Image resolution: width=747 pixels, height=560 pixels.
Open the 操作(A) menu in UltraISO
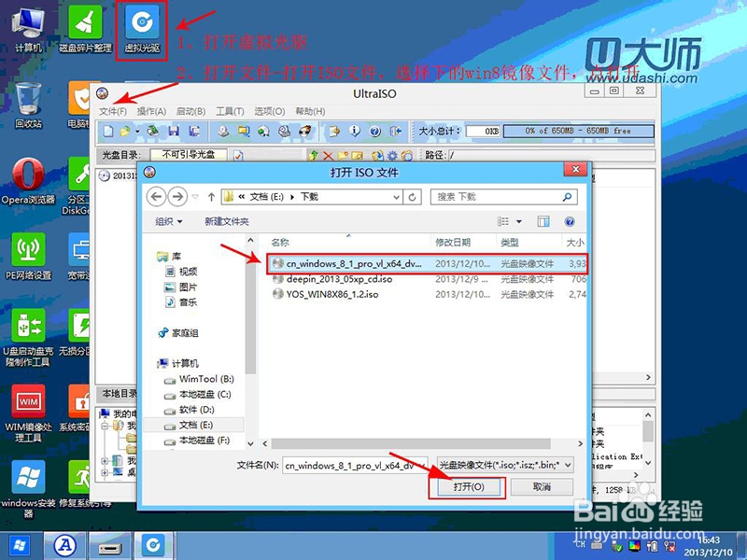click(x=151, y=111)
